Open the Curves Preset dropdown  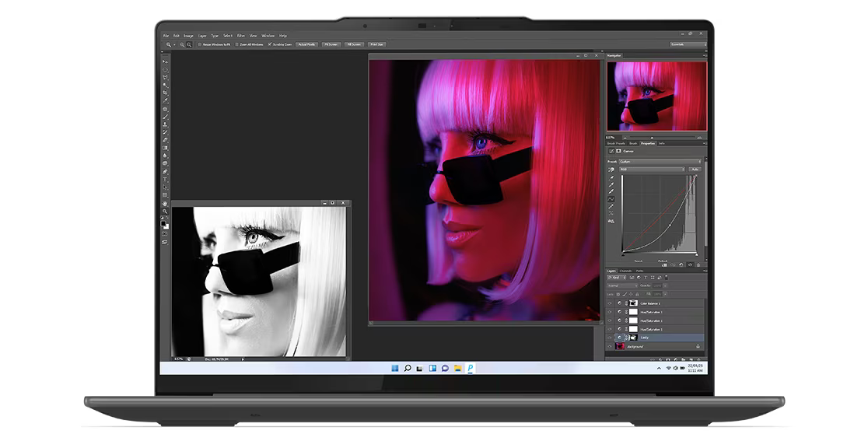coord(661,162)
